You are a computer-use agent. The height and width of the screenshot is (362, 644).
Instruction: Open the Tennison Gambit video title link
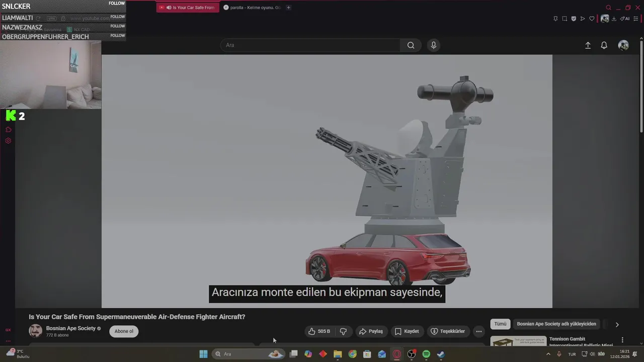click(x=581, y=342)
